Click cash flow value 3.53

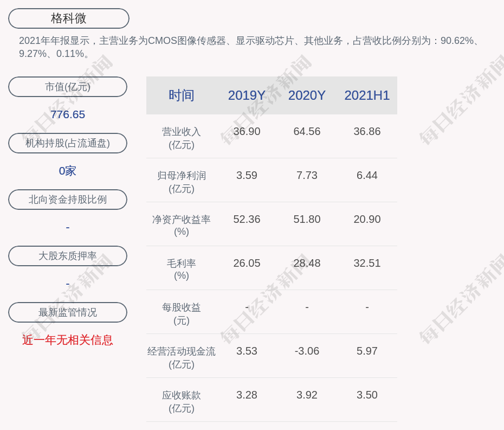(x=247, y=351)
